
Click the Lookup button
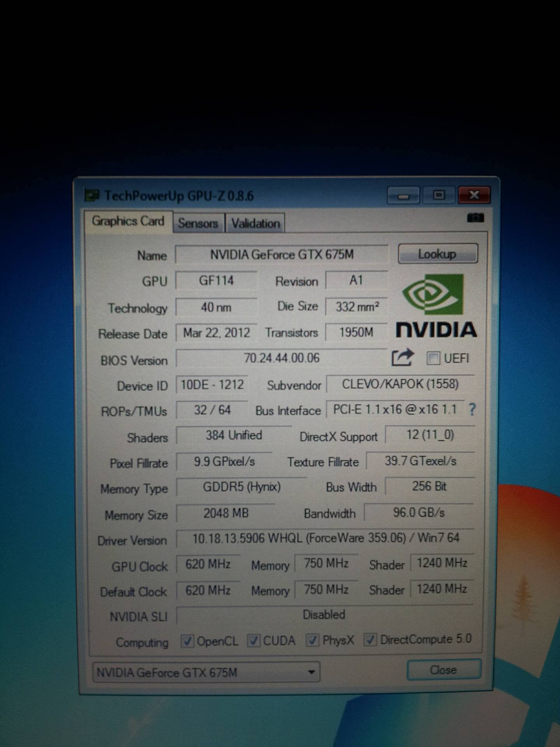click(x=437, y=254)
